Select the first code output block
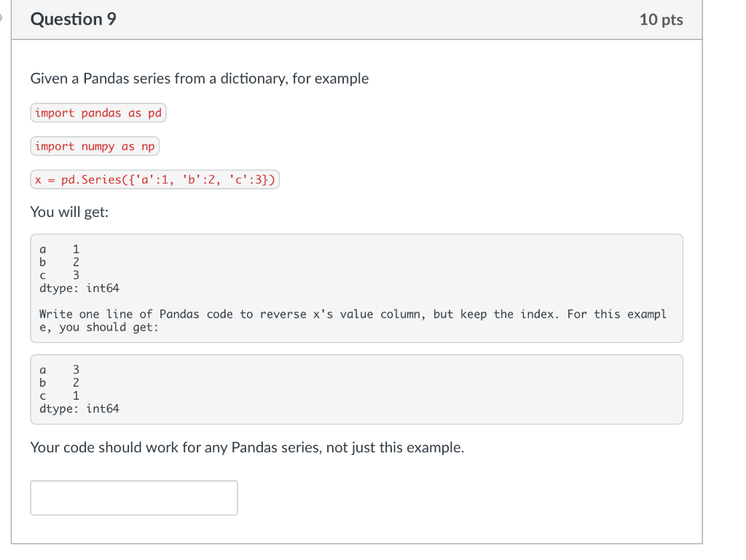Image resolution: width=746 pixels, height=560 pixels. click(x=356, y=287)
